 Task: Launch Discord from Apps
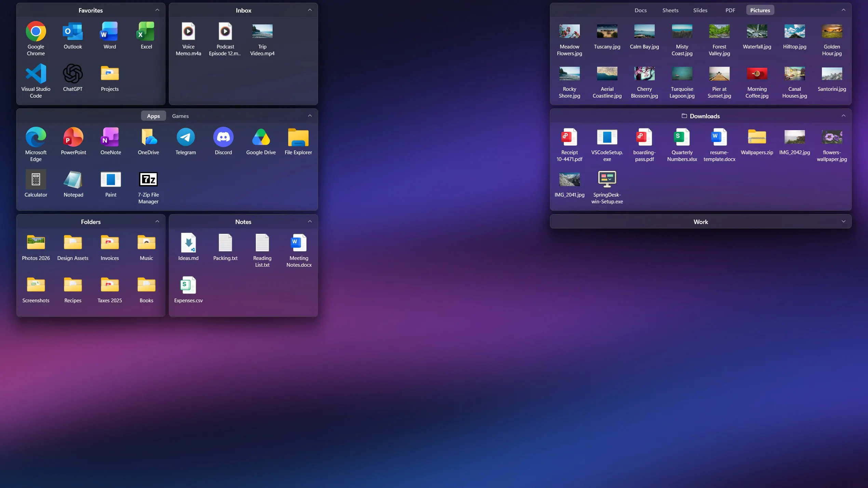(223, 137)
